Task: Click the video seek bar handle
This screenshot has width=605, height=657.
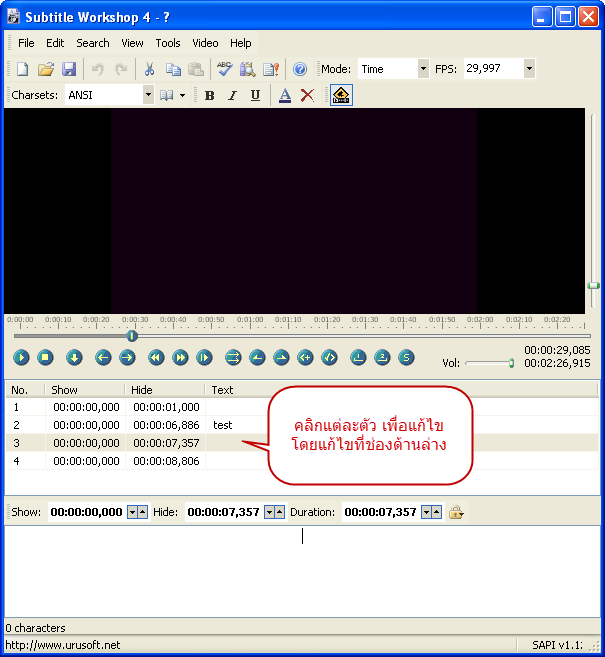Action: (x=132, y=336)
